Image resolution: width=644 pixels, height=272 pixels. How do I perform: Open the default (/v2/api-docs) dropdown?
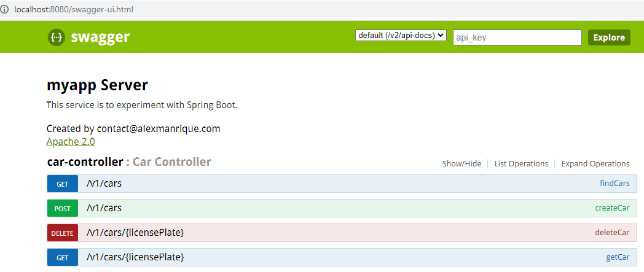[401, 35]
